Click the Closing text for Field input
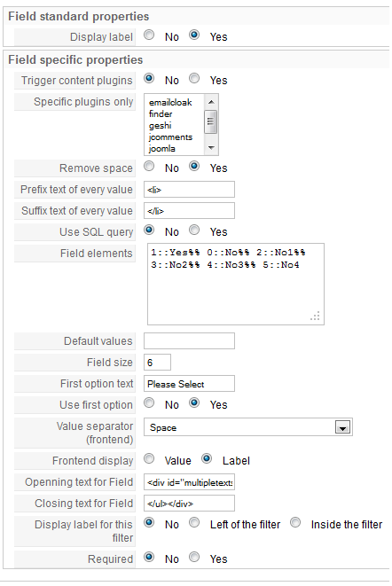This screenshot has height=586, width=392. 189,504
